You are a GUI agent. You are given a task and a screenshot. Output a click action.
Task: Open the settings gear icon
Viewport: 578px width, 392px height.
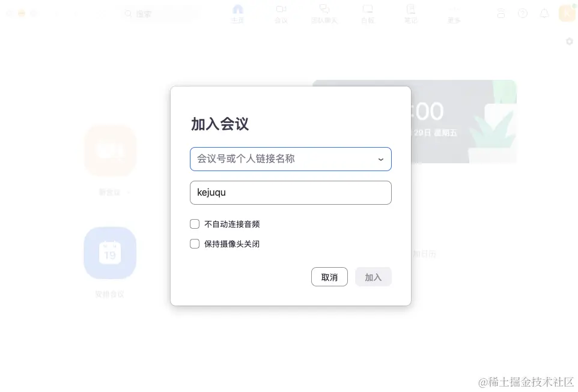click(570, 41)
